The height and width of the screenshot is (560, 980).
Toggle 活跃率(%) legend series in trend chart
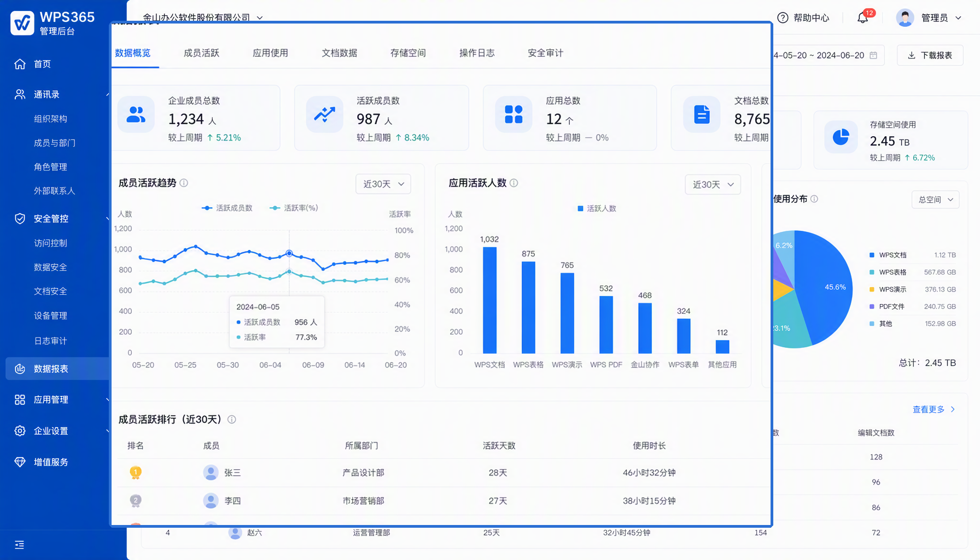(x=294, y=208)
